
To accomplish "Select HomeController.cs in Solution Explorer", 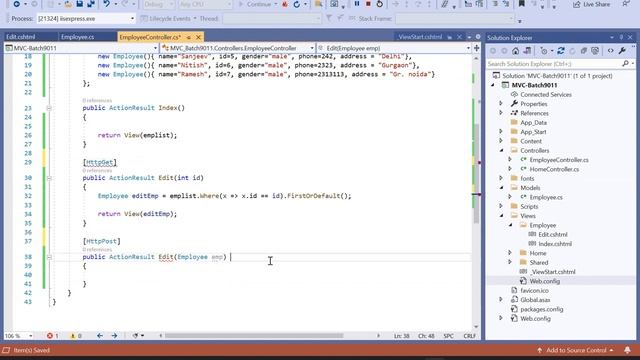I will [554, 169].
